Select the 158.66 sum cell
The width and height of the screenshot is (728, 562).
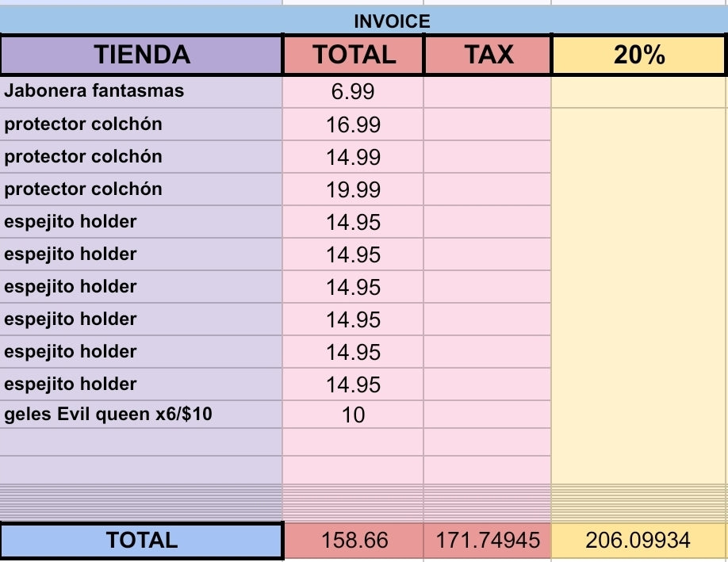[x=354, y=541]
